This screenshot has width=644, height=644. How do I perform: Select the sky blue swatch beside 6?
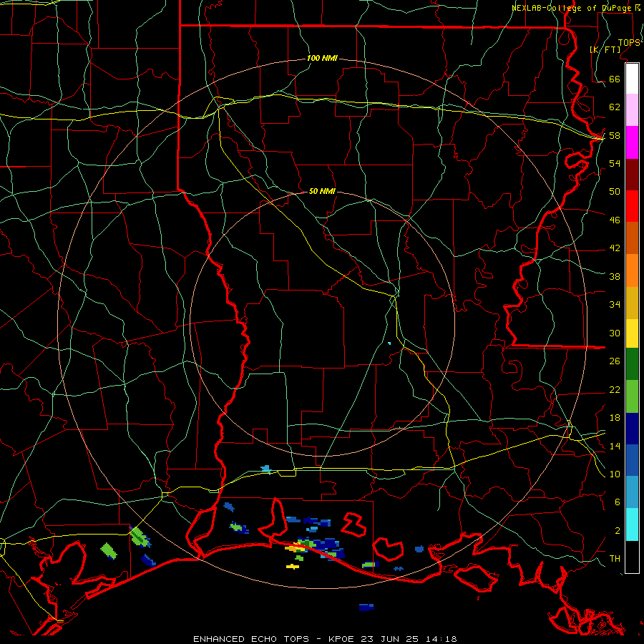coord(632,492)
